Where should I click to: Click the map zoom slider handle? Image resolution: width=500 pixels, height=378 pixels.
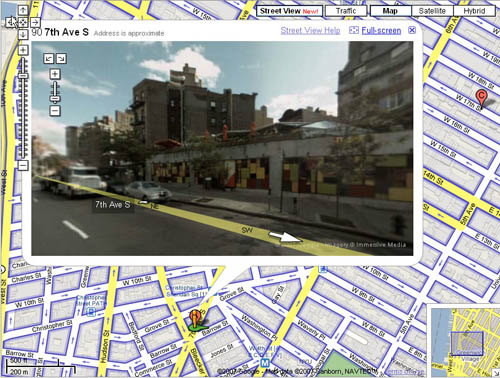pos(23,76)
